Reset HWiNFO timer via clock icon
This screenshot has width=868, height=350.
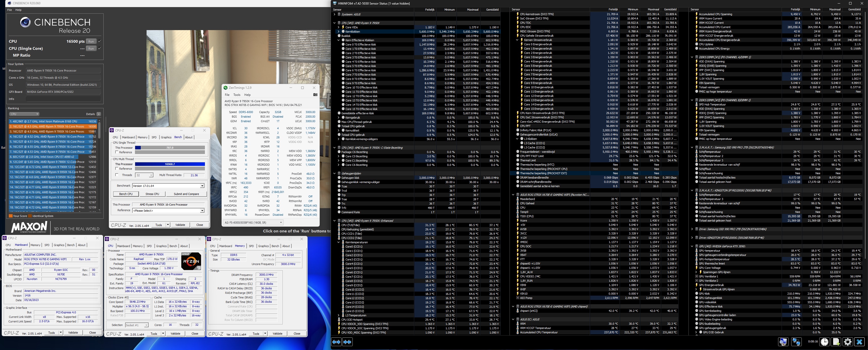pos(825,342)
